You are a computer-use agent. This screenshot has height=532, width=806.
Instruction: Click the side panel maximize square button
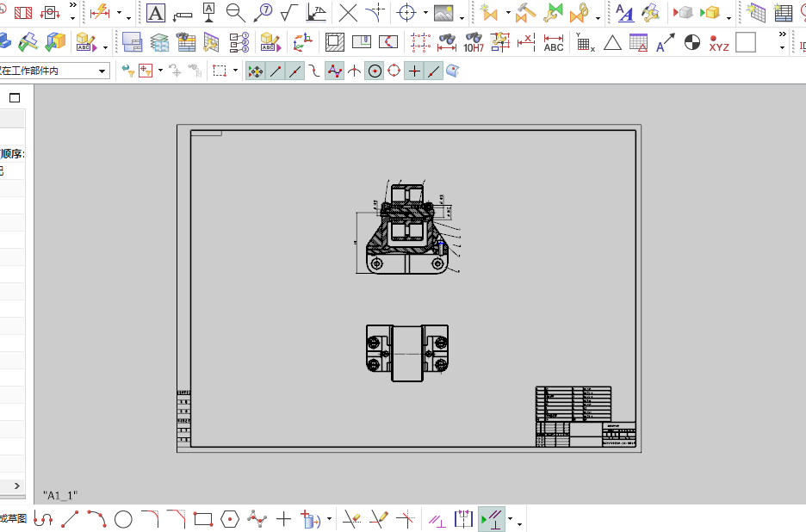click(15, 97)
